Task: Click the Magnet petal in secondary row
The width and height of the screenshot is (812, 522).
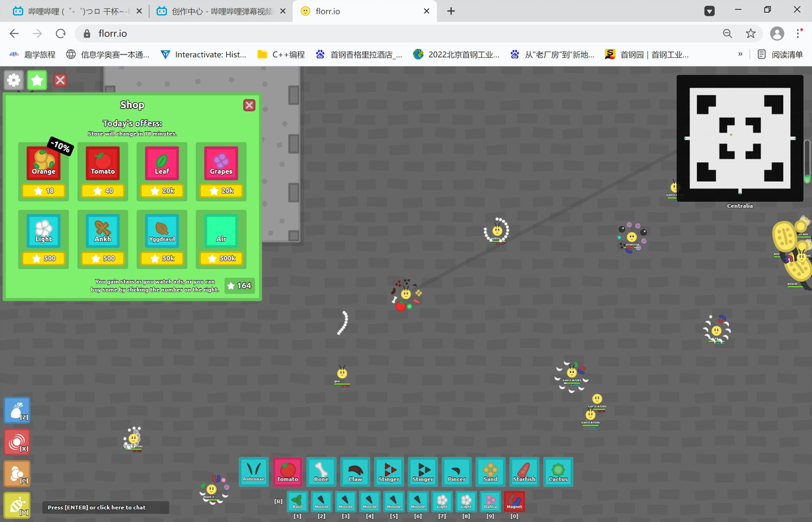Action: pos(514,502)
